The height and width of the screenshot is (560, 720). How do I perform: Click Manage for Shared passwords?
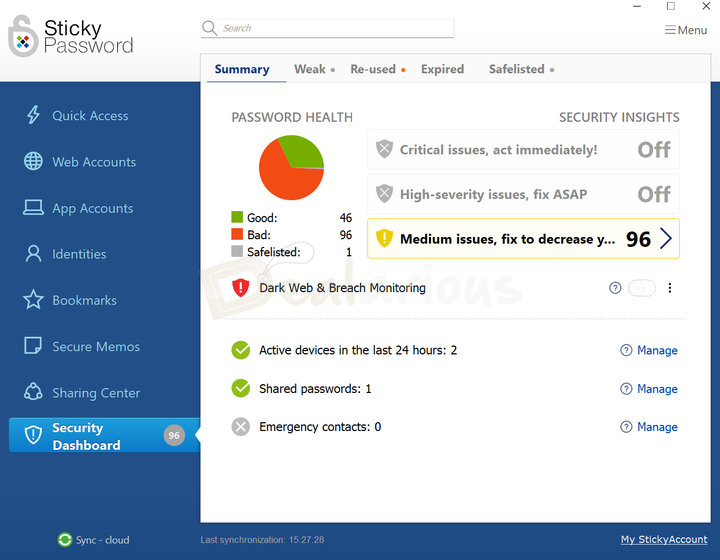657,389
